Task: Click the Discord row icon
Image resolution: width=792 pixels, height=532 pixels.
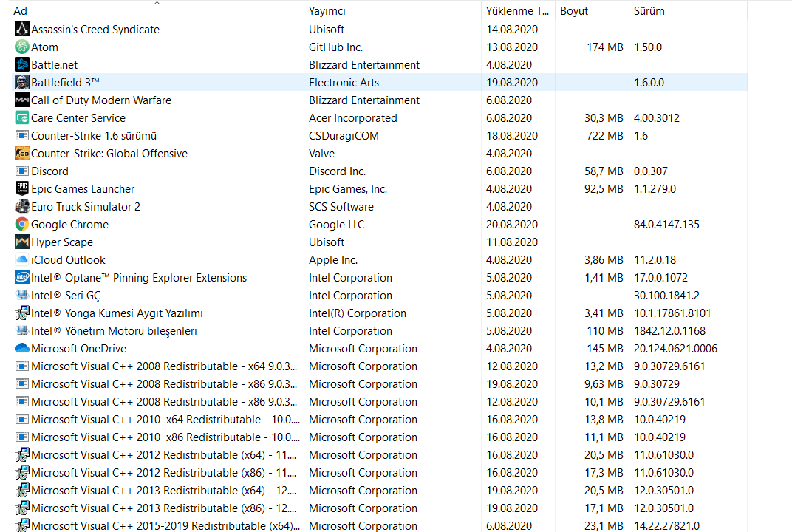Action: tap(21, 171)
